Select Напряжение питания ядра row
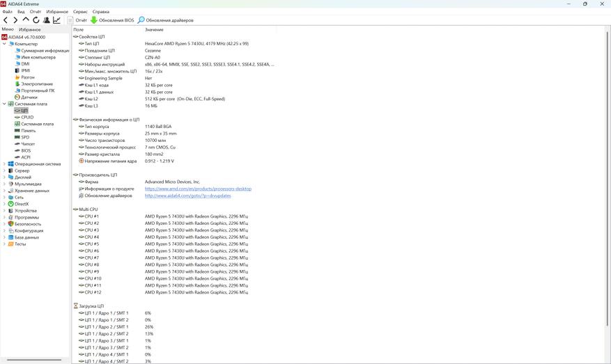Screen dimensions: 611x364 [126, 161]
